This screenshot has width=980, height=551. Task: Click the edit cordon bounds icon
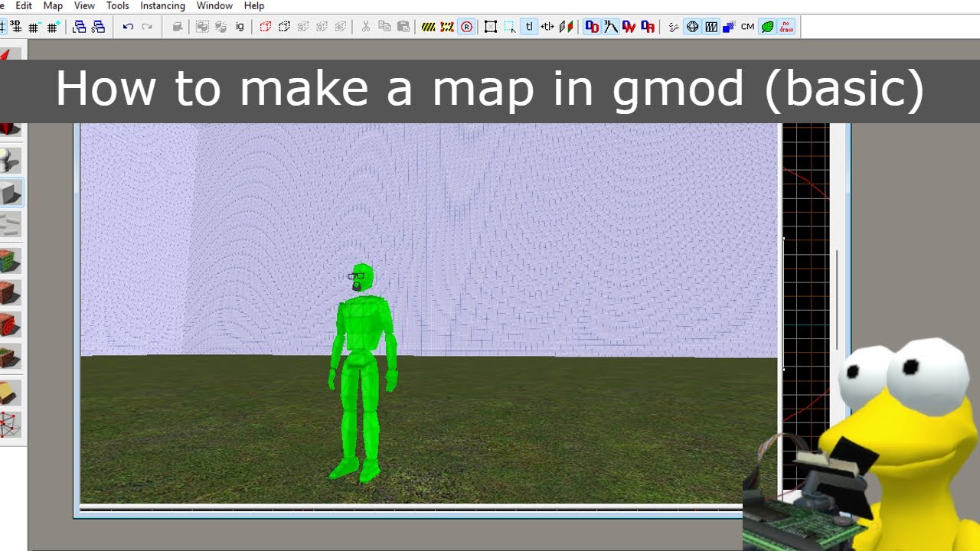tap(448, 27)
